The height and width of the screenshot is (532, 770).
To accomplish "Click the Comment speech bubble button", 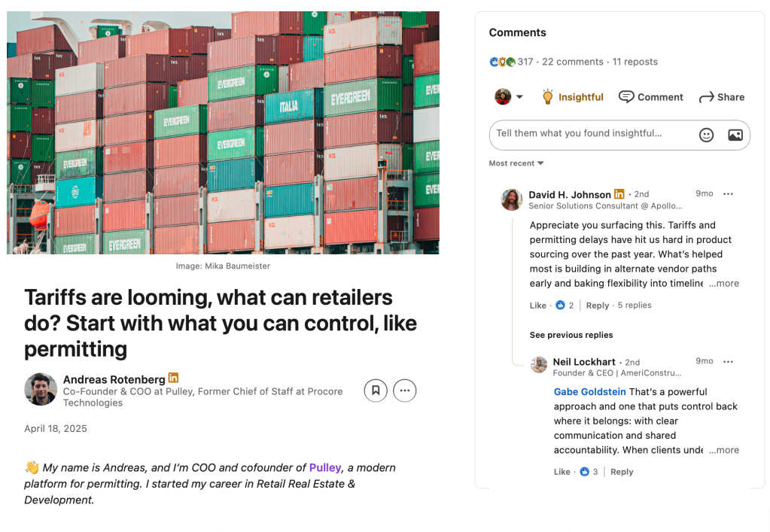I will [x=651, y=97].
